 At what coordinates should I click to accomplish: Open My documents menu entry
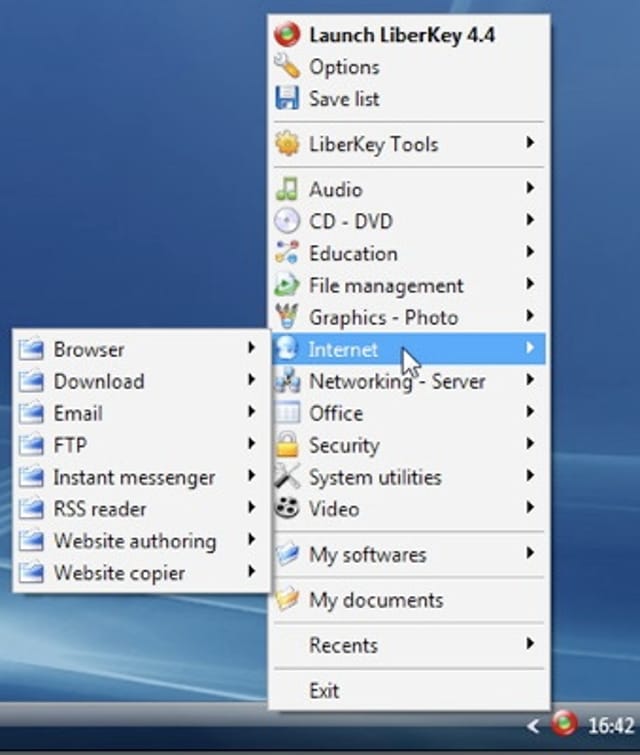tap(409, 599)
